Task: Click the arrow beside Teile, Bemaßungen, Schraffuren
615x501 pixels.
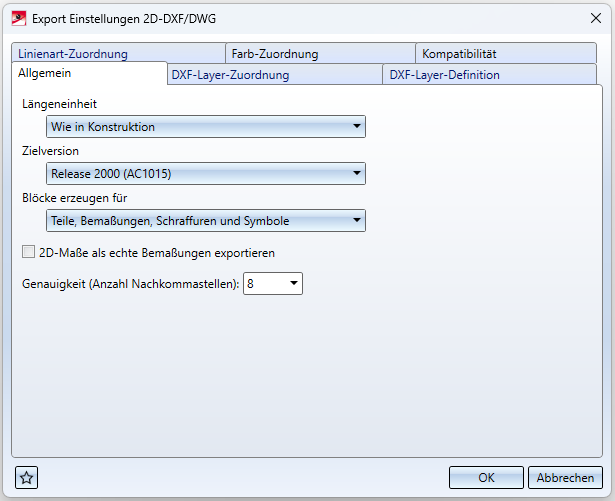Action: [x=357, y=220]
